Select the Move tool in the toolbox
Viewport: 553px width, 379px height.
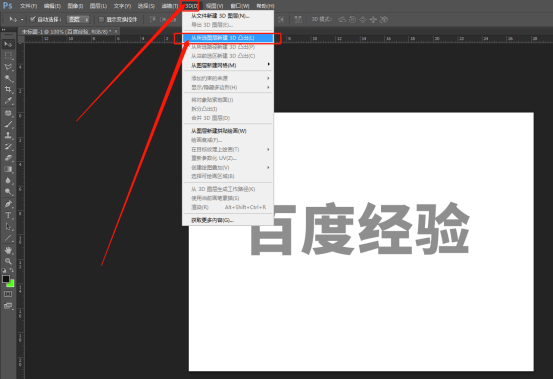point(8,44)
